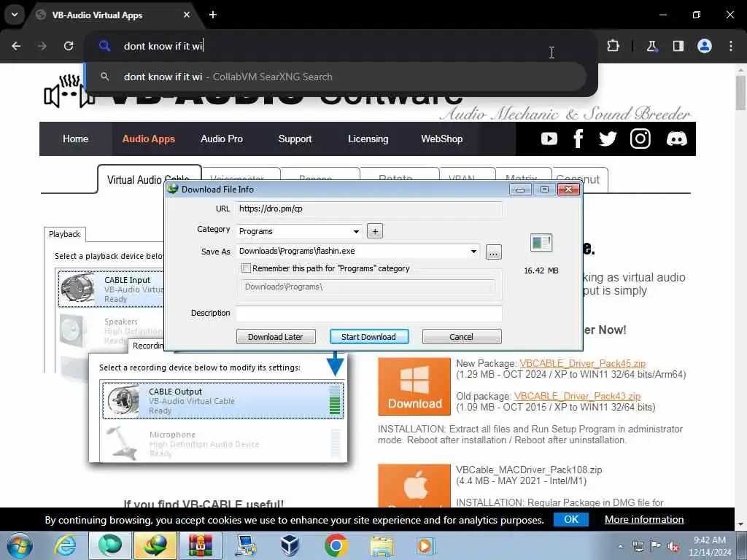Open Support navigation item

coord(295,139)
